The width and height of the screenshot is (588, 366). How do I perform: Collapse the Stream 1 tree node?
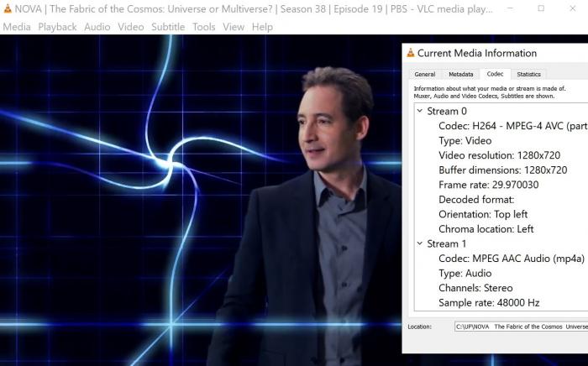click(420, 243)
